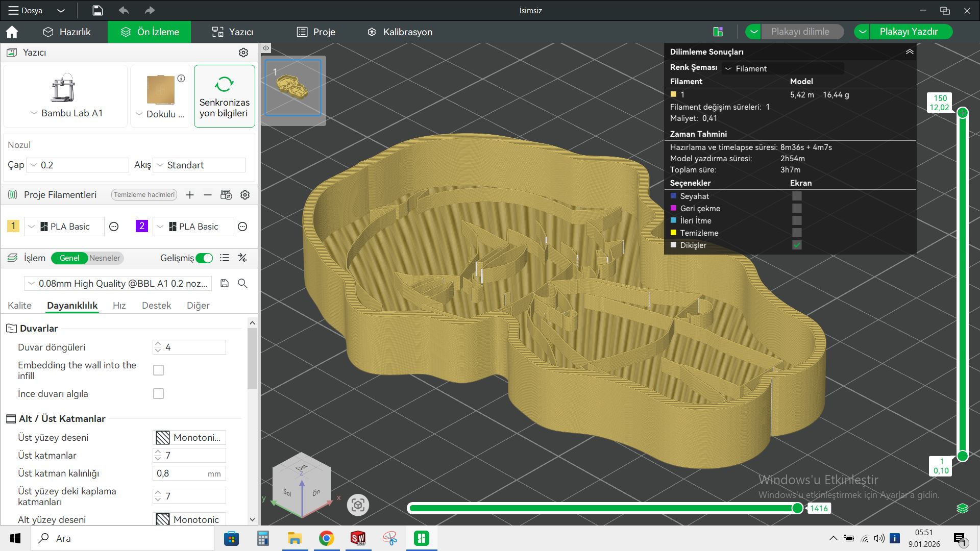980x551 pixels.
Task: Open Üst yüzey deseni pattern dropdown
Action: pos(189,438)
